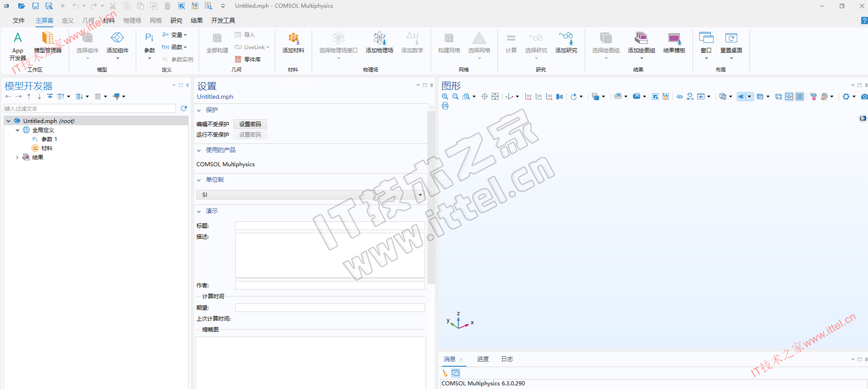Open the 零件库 parts library
This screenshot has width=868, height=389.
point(248,59)
